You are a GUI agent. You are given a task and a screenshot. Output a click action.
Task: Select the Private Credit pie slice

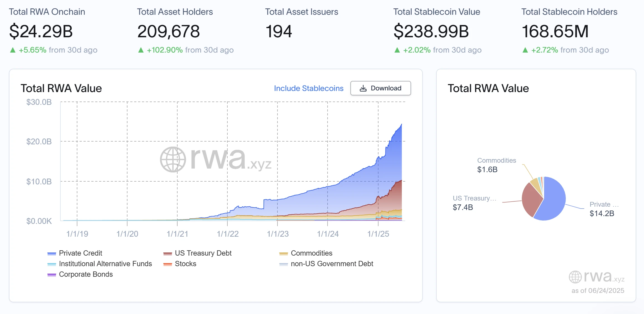pos(552,197)
